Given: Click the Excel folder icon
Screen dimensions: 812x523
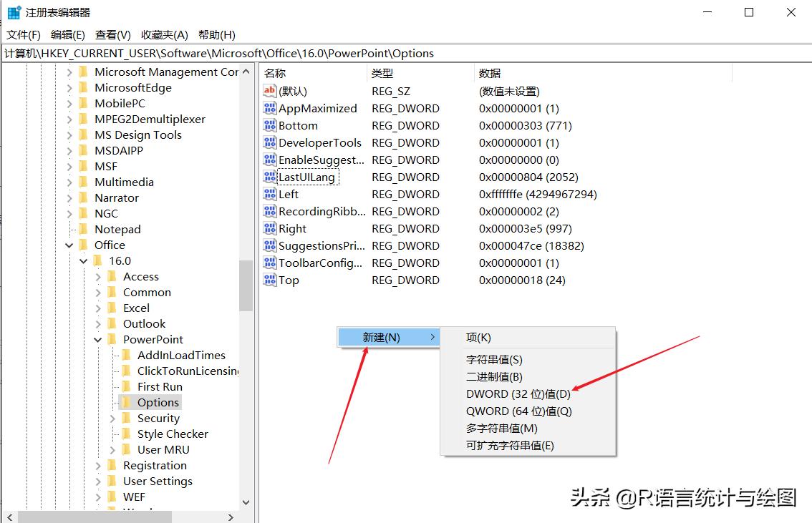Looking at the screenshot, I should click(x=112, y=308).
